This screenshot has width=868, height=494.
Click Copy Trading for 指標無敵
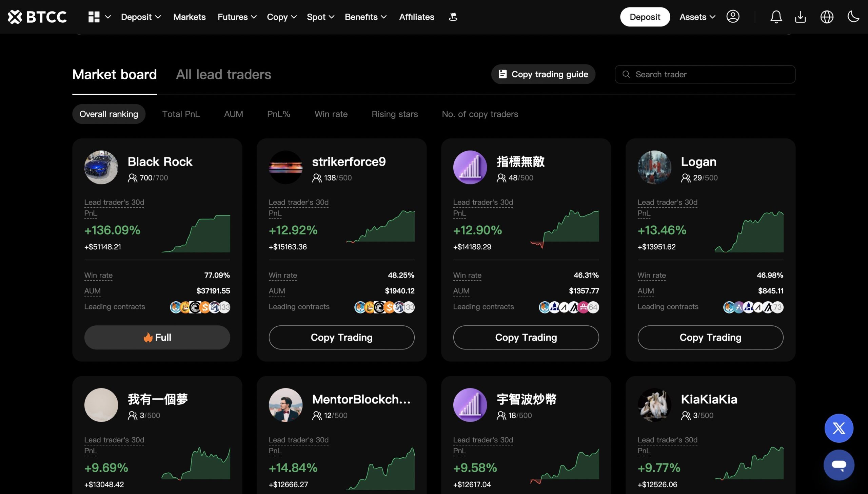(526, 338)
